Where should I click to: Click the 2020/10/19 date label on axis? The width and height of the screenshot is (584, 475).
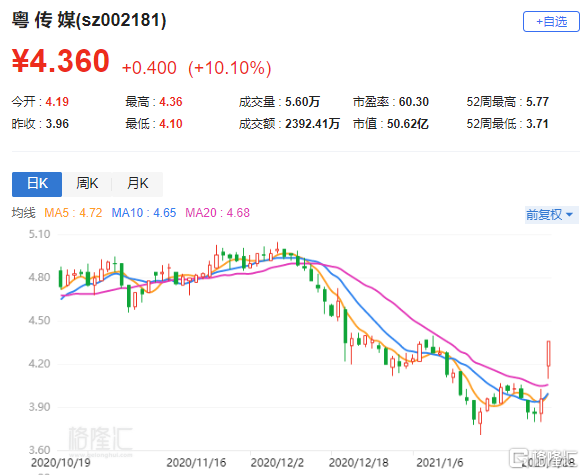pyautogui.click(x=61, y=463)
